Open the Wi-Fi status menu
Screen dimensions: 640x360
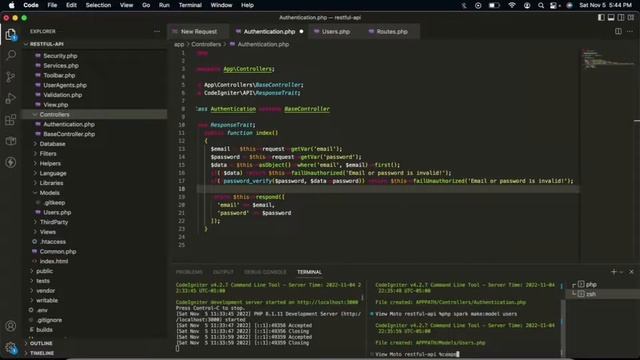click(x=512, y=5)
